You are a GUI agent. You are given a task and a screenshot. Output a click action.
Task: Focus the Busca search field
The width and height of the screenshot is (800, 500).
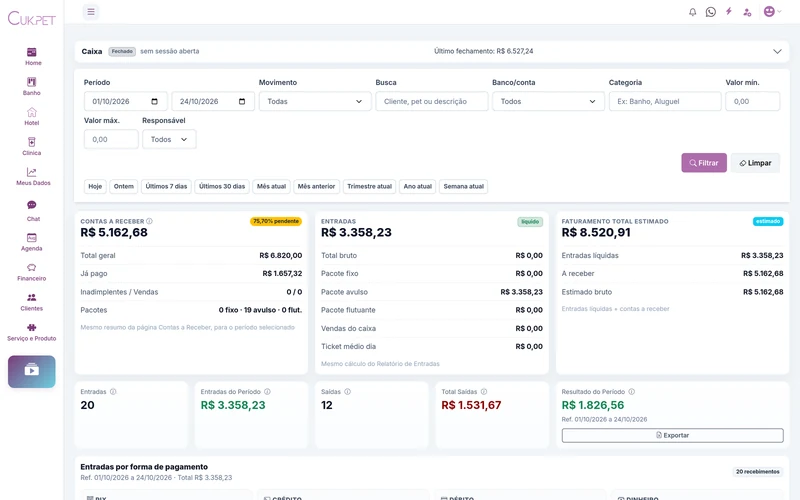click(x=432, y=102)
